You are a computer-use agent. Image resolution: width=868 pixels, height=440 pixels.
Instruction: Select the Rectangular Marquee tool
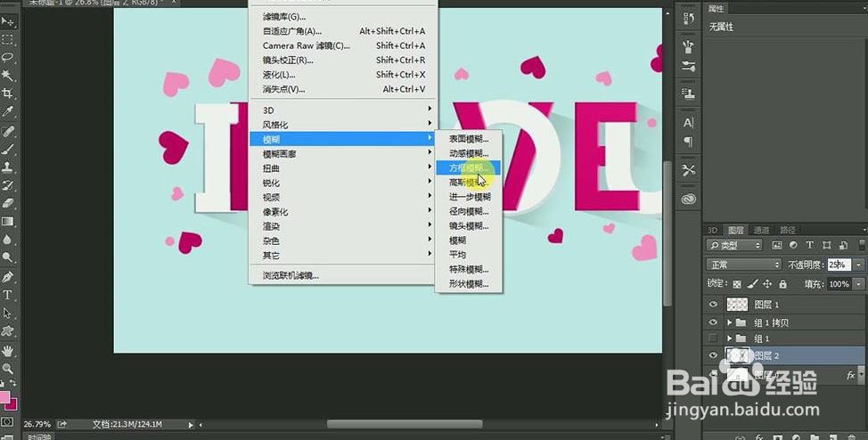click(x=8, y=40)
